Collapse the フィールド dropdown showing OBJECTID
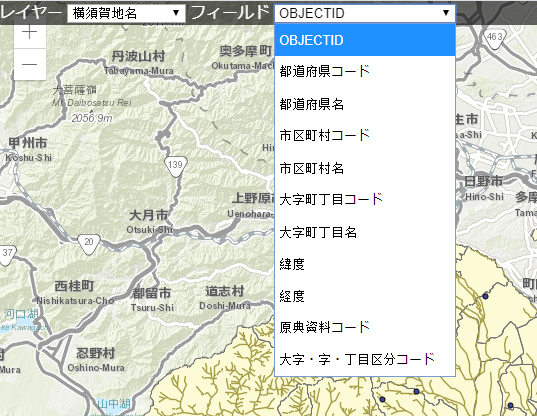This screenshot has height=416, width=537. point(365,13)
